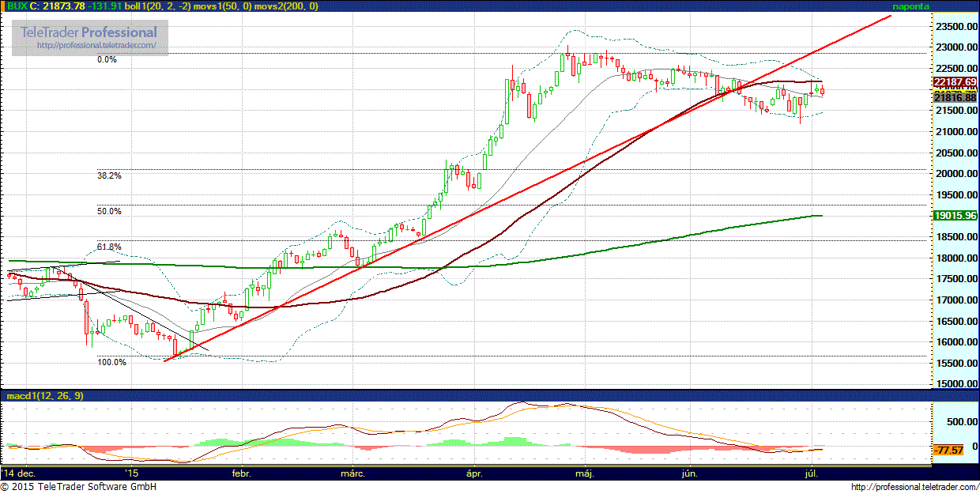The width and height of the screenshot is (980, 494).
Task: Click the 23000.00 price axis label
Action: click(955, 47)
